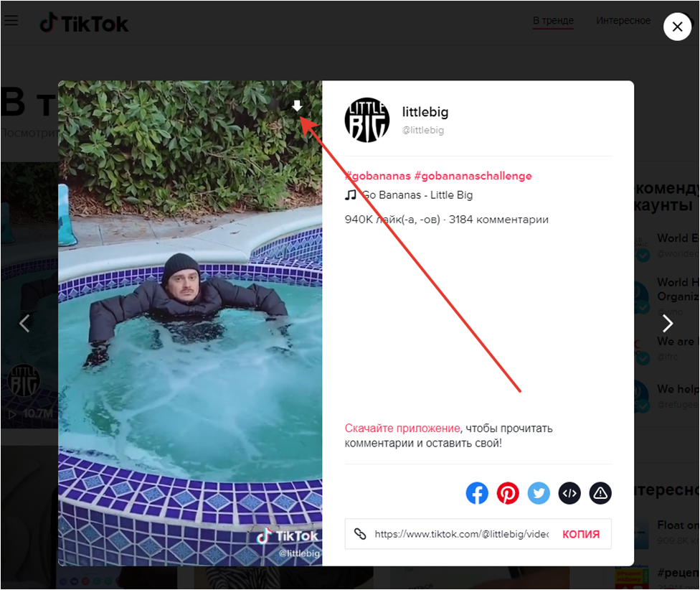Open the 'В тренде' tab
Screen dimensions: 700x590
click(553, 21)
